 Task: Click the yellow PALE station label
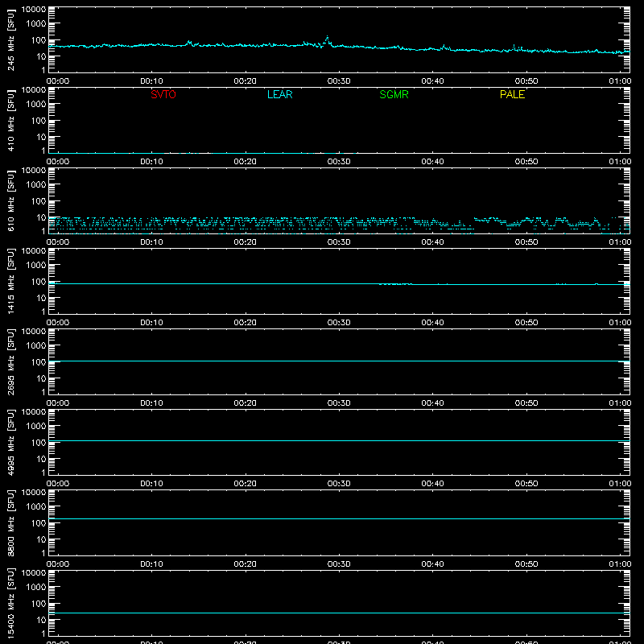click(x=512, y=94)
